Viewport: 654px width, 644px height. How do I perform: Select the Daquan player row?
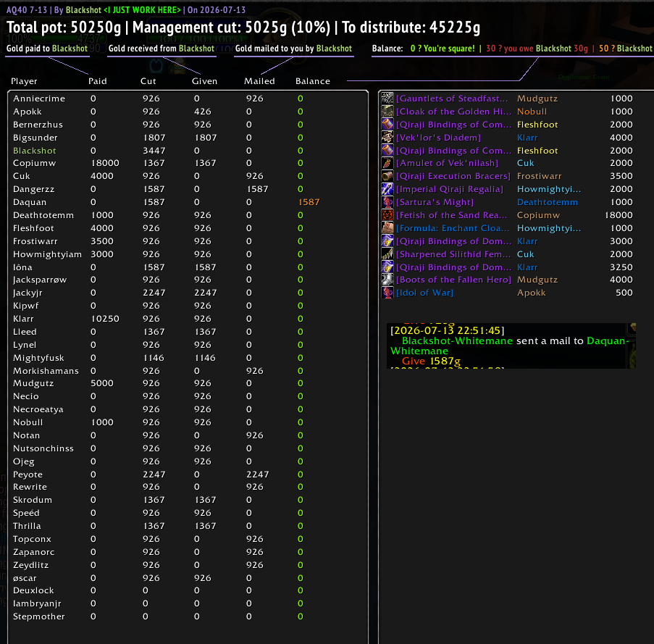[x=188, y=202]
